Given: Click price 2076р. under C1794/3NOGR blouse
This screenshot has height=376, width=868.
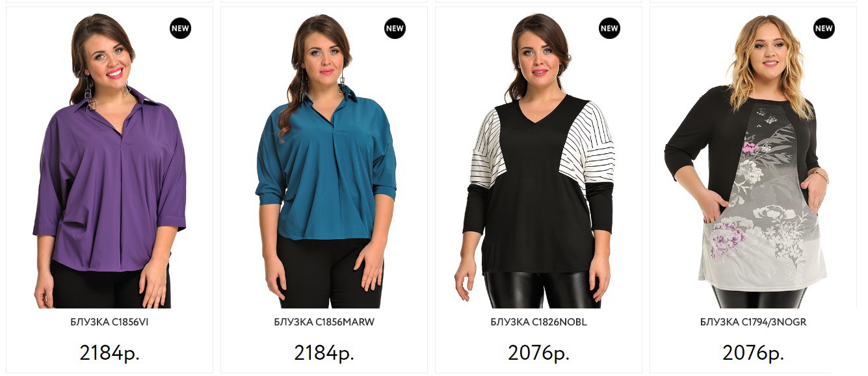Looking at the screenshot, I should tap(754, 353).
